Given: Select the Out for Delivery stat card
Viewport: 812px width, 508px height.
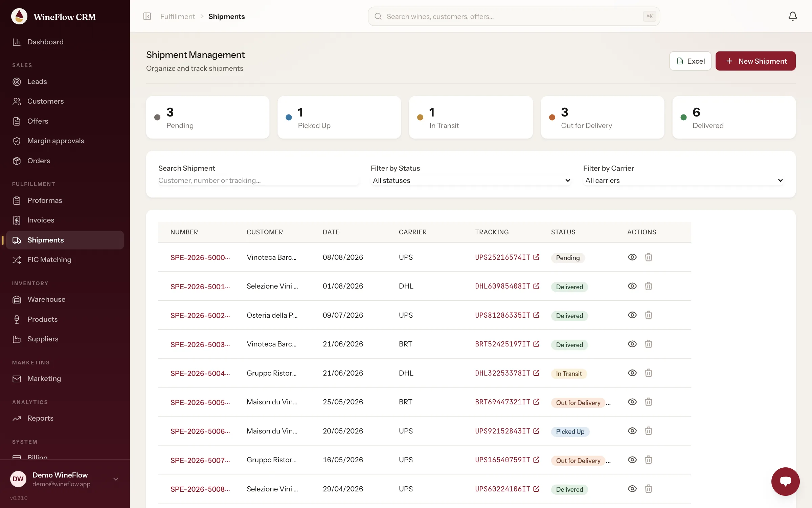Looking at the screenshot, I should pyautogui.click(x=602, y=117).
